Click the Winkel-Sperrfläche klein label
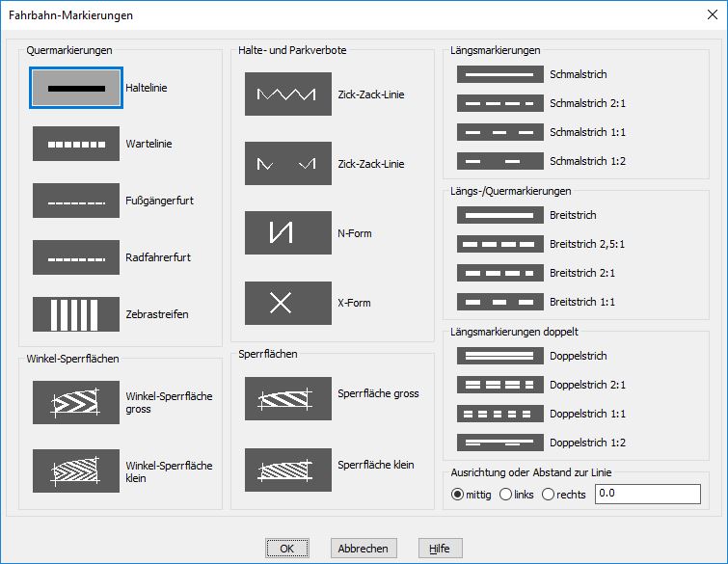This screenshot has width=728, height=564. click(169, 471)
